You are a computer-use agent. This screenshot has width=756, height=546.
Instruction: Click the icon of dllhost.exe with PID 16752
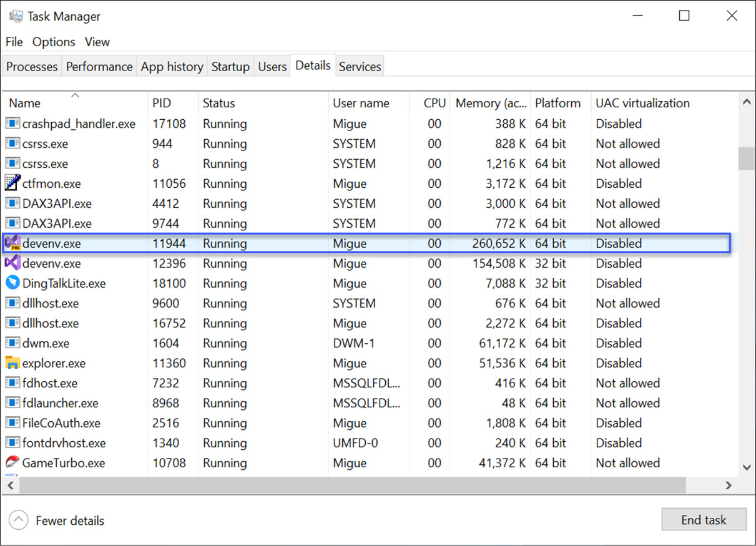pos(12,323)
